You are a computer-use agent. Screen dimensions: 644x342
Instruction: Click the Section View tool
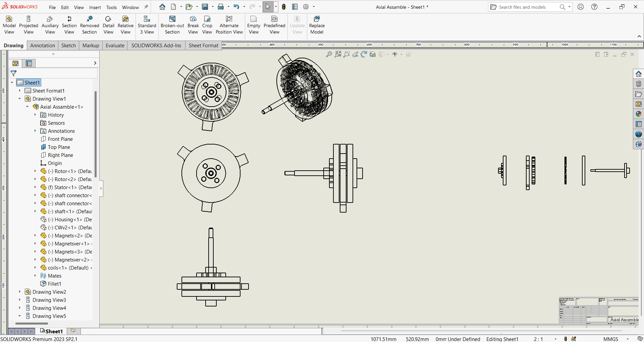pos(69,25)
